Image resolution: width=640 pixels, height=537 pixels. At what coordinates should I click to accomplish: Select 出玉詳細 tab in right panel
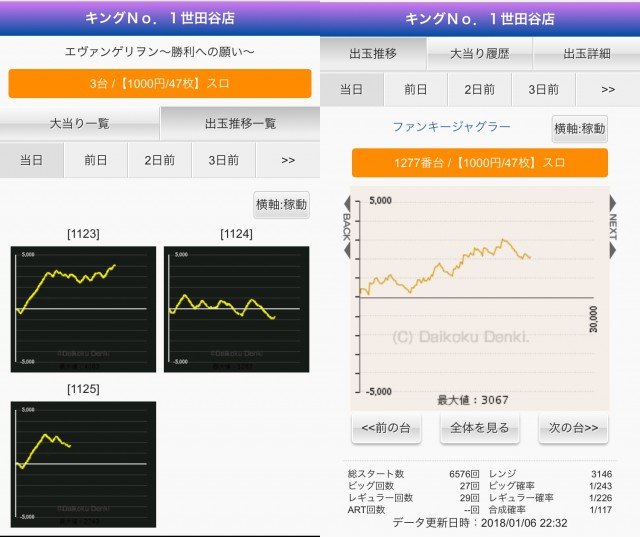586,54
